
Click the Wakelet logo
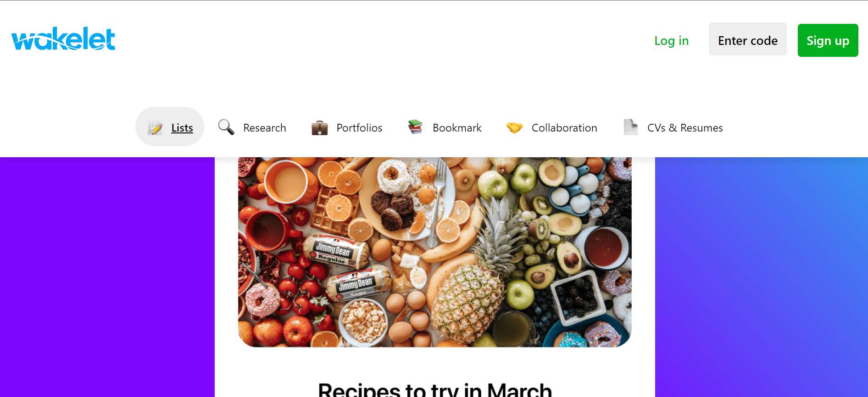63,39
